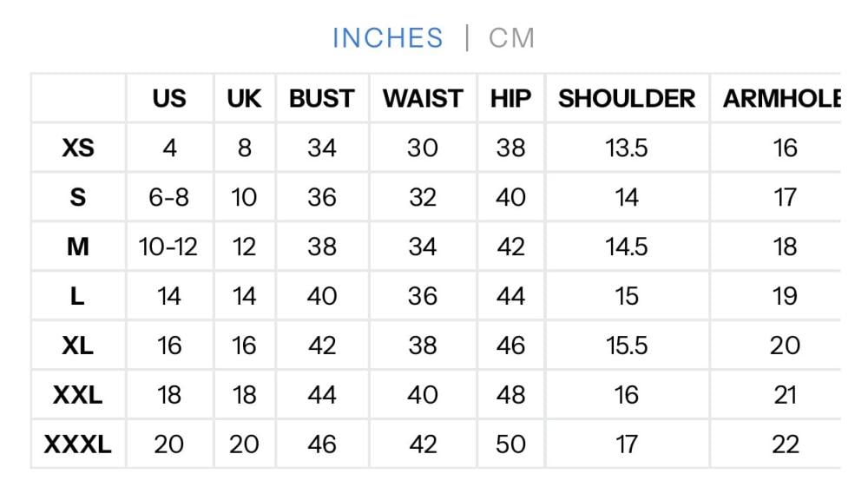Click the XS size row label
Screen dimensions: 868x487
(78, 148)
